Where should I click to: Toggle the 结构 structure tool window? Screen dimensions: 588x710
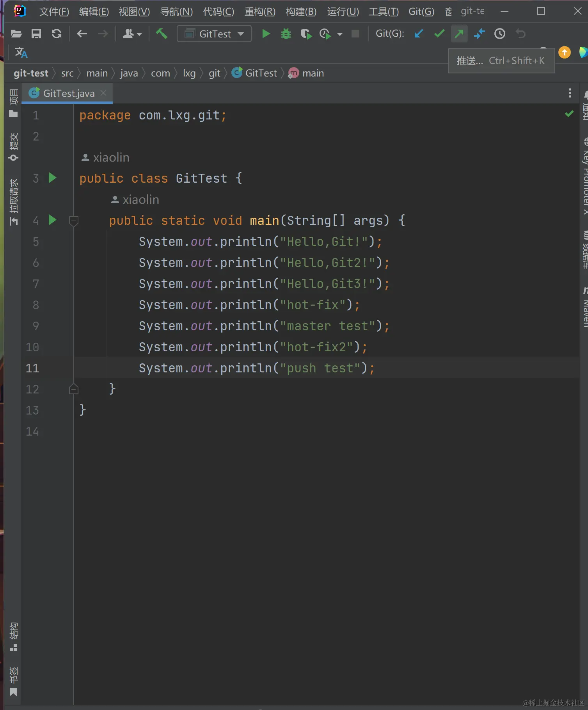click(13, 636)
